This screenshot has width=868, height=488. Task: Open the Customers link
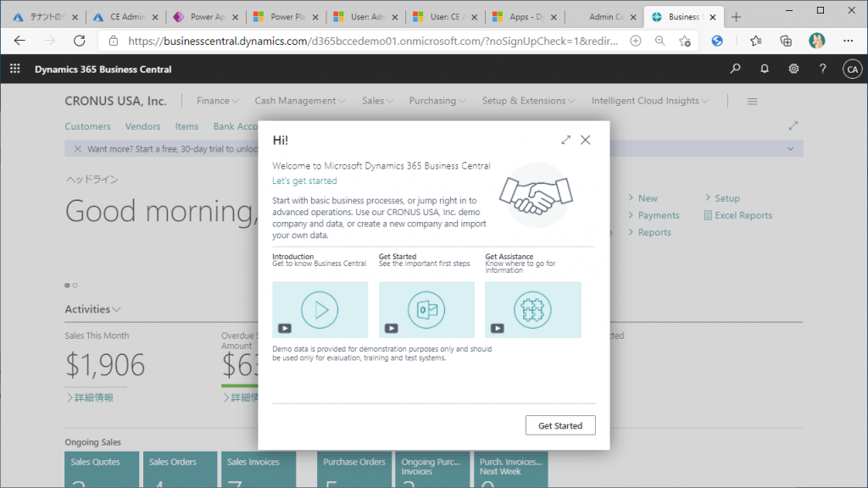(87, 126)
